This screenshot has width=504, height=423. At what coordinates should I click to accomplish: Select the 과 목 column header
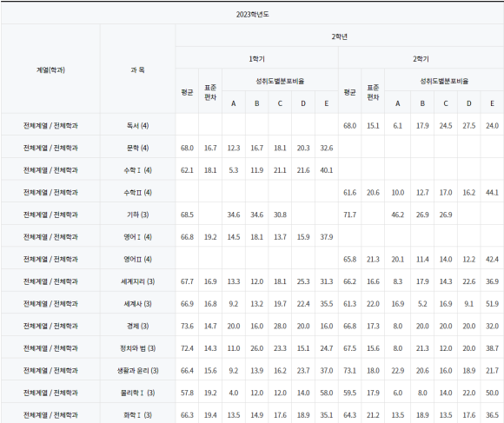point(137,69)
